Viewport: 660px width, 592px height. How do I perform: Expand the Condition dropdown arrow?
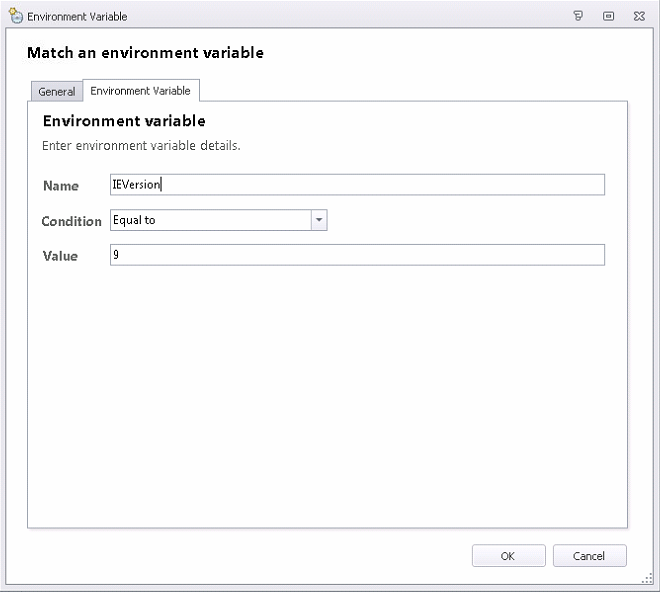click(x=319, y=220)
